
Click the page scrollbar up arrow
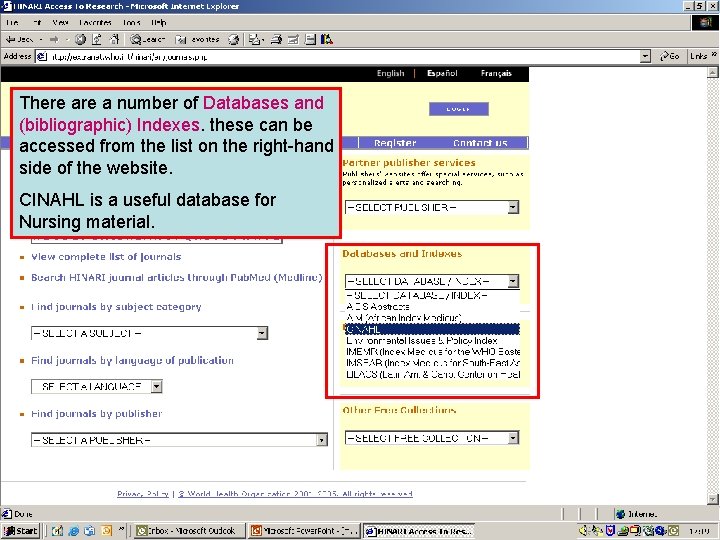pyautogui.click(x=712, y=73)
